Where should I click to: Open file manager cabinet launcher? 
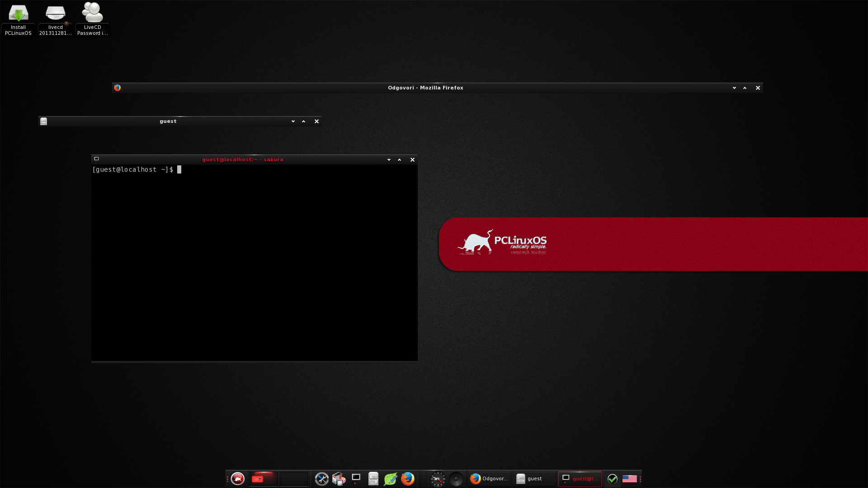click(x=373, y=479)
